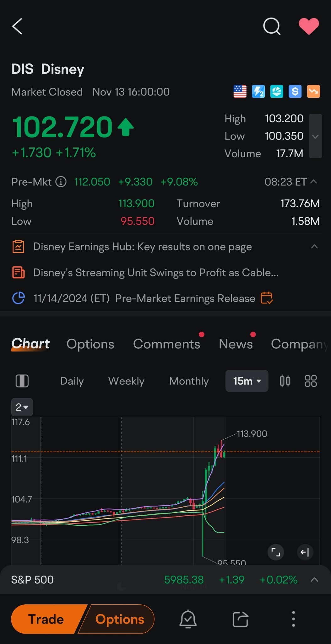Open the 15m interval dropdown

[x=247, y=381]
